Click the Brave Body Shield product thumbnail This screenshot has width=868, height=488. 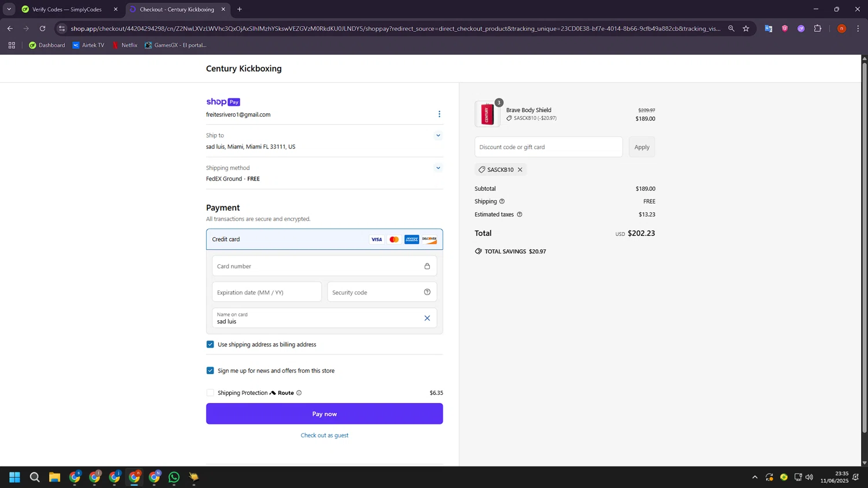click(487, 114)
